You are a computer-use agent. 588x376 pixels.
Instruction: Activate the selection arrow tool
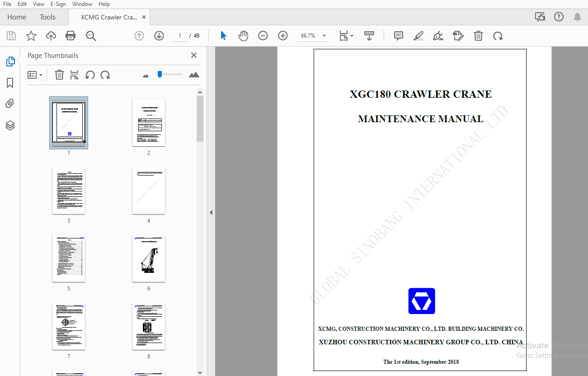coord(223,36)
